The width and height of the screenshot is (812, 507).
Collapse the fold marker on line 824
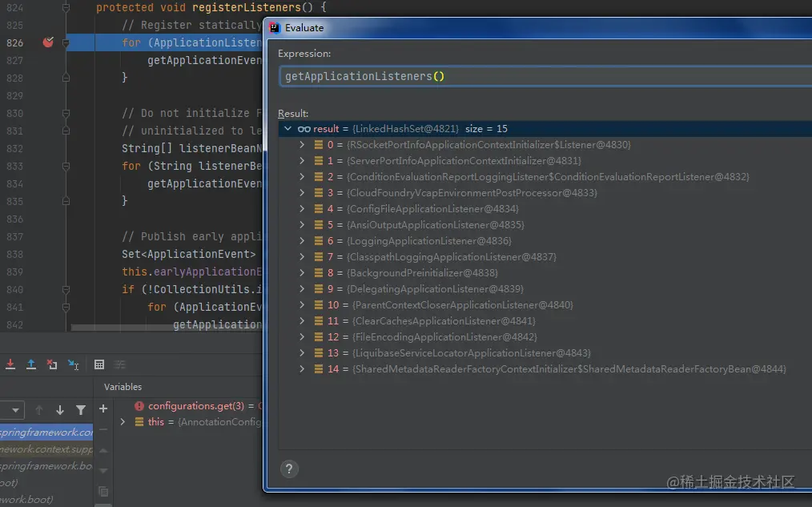[x=66, y=7]
